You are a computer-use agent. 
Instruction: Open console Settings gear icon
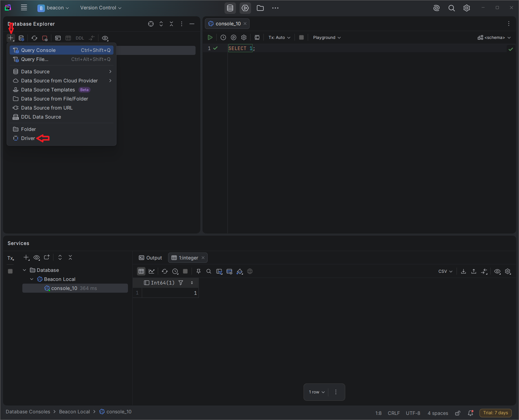(x=244, y=37)
